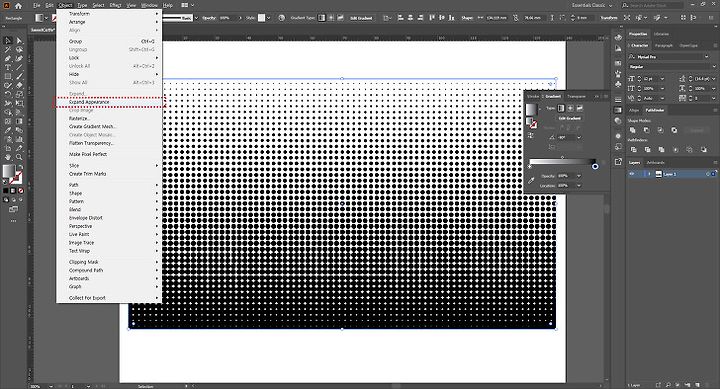This screenshot has width=720, height=389.
Task: Select the Line Segment tool
Action: 19,68
